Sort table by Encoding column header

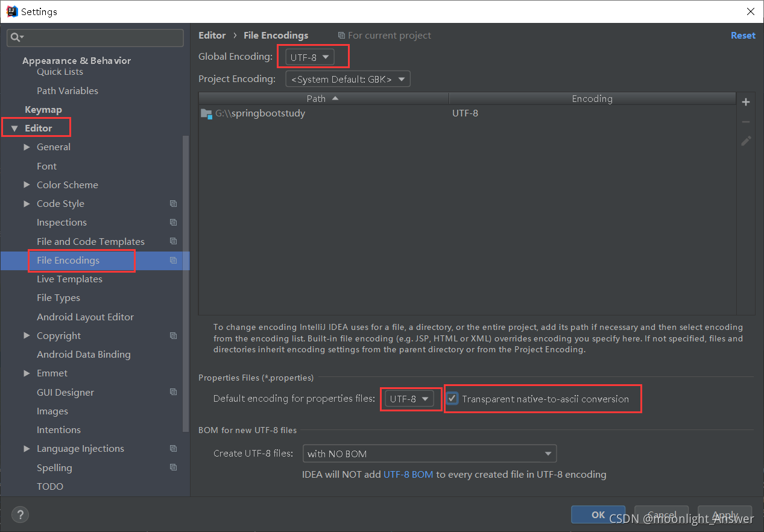tap(592, 98)
